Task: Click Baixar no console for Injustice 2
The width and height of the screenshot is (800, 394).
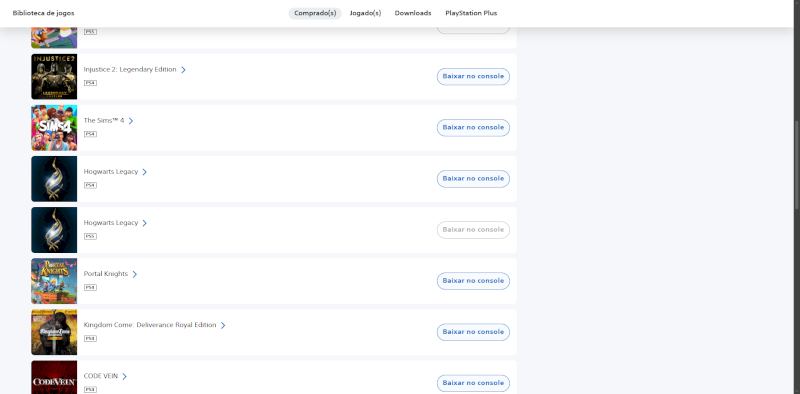Action: pyautogui.click(x=473, y=77)
